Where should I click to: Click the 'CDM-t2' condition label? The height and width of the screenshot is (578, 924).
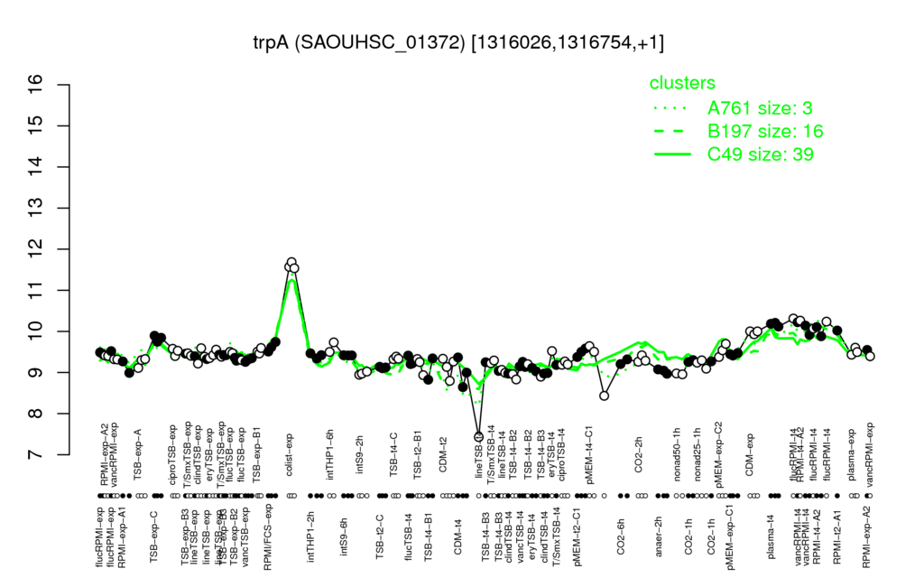pyautogui.click(x=443, y=455)
